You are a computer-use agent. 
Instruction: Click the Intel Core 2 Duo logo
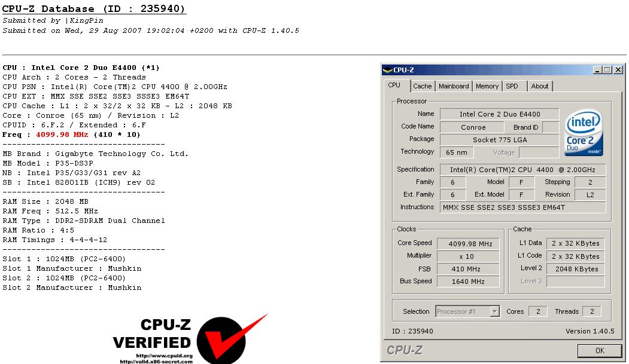click(584, 133)
